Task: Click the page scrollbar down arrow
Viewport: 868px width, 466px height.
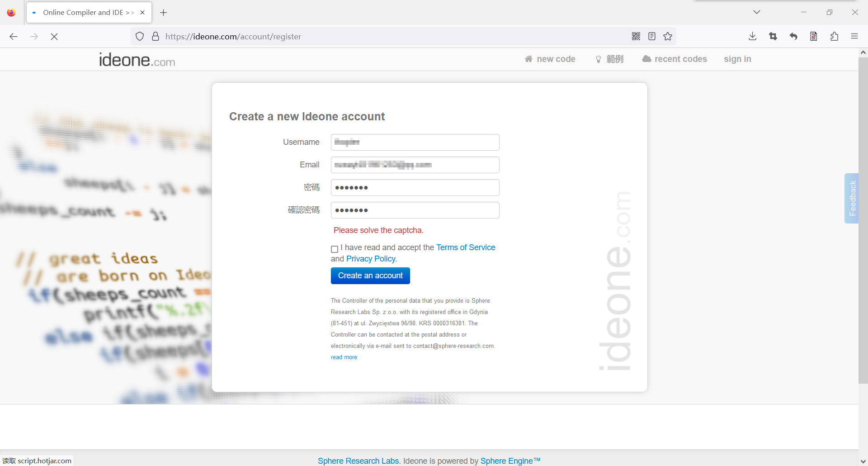Action: pyautogui.click(x=863, y=461)
